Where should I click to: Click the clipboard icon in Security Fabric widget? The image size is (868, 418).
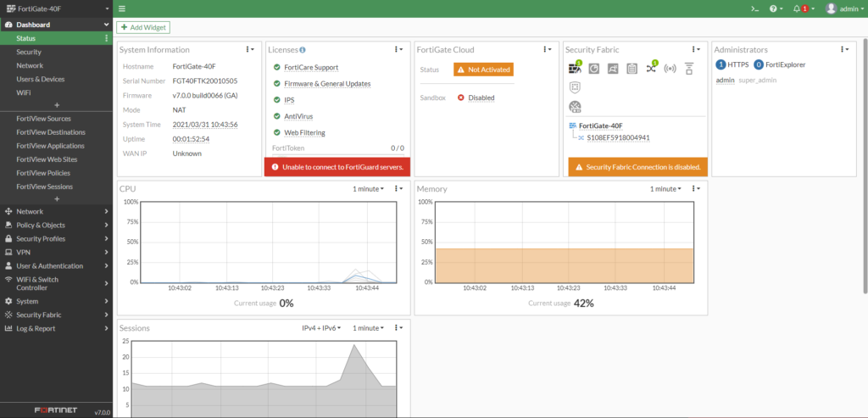click(x=632, y=69)
